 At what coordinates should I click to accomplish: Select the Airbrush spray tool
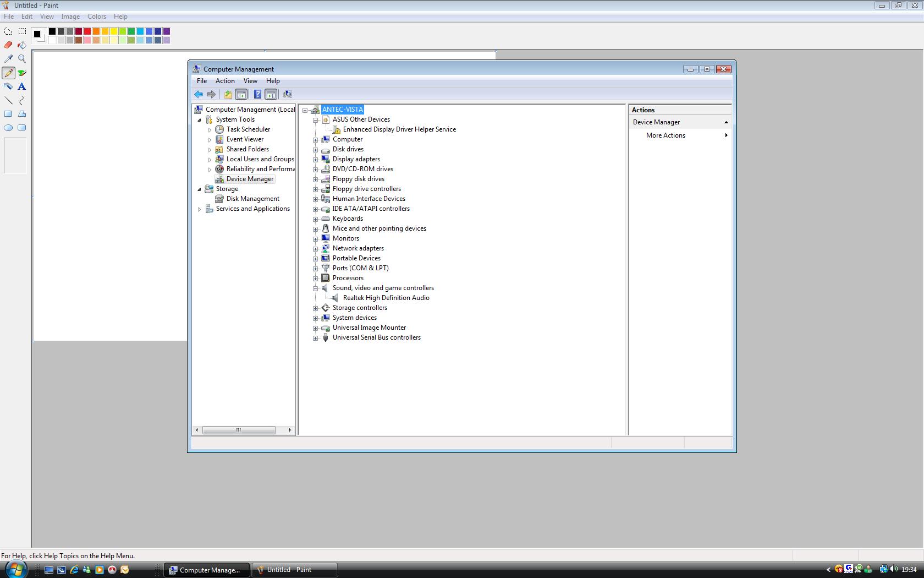tap(8, 86)
